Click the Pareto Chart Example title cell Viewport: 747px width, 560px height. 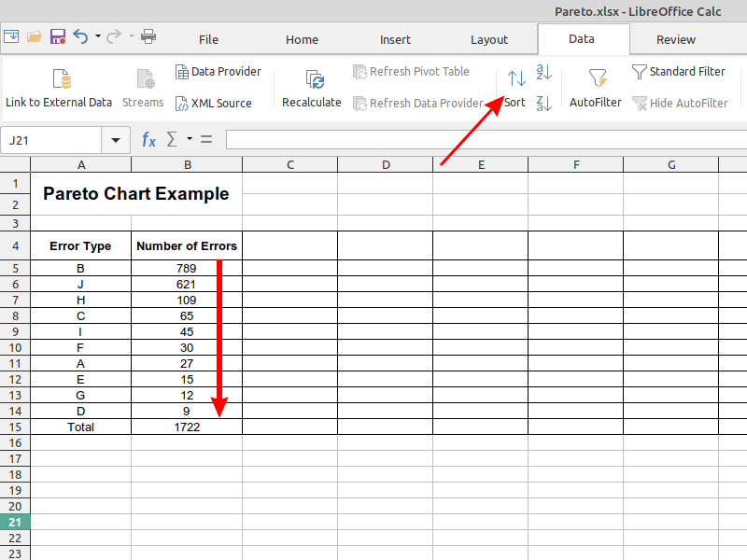click(136, 194)
